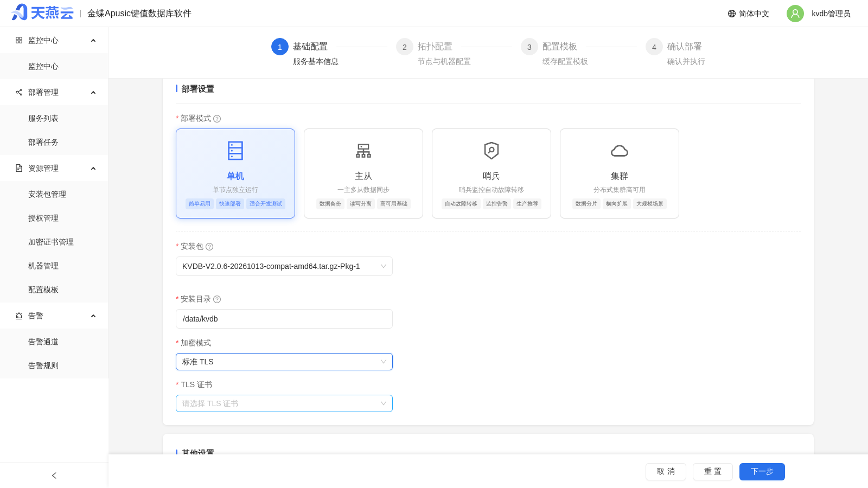The image size is (868, 488).
Task: Click the 主从 topology icon
Action: 363,151
